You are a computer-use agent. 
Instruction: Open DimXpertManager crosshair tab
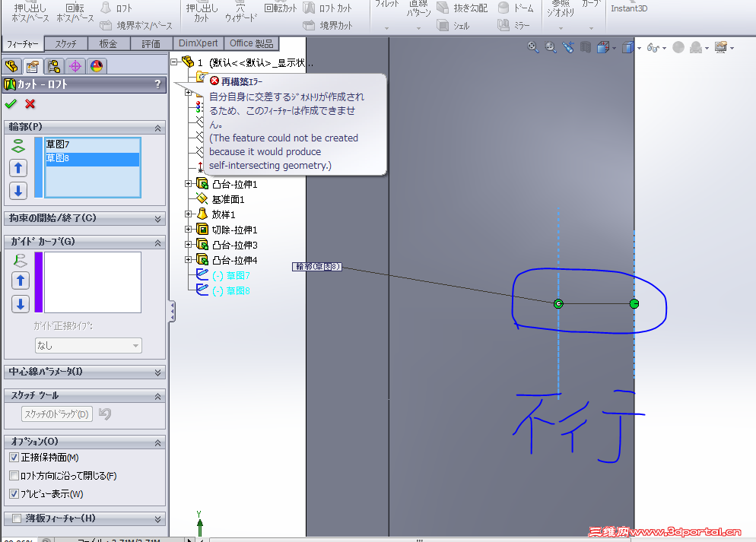click(75, 66)
